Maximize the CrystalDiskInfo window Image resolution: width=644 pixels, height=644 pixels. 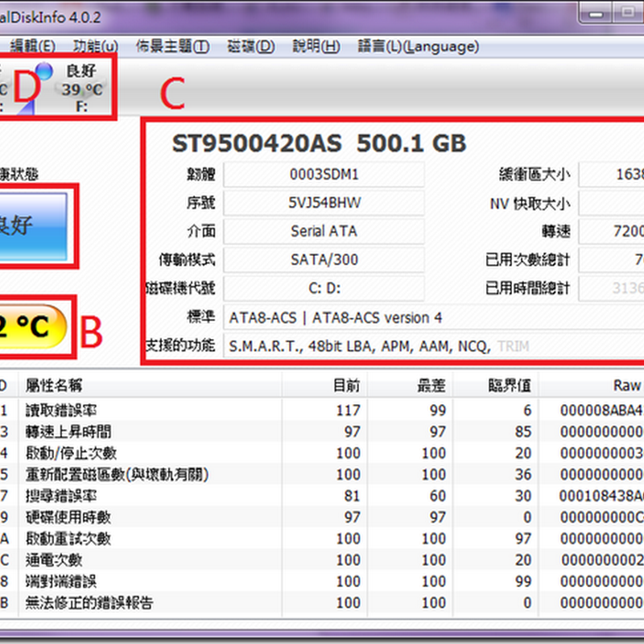point(628,14)
